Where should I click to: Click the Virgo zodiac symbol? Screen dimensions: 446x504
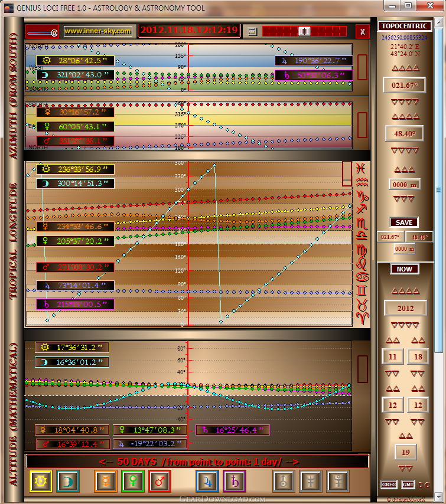click(x=362, y=250)
